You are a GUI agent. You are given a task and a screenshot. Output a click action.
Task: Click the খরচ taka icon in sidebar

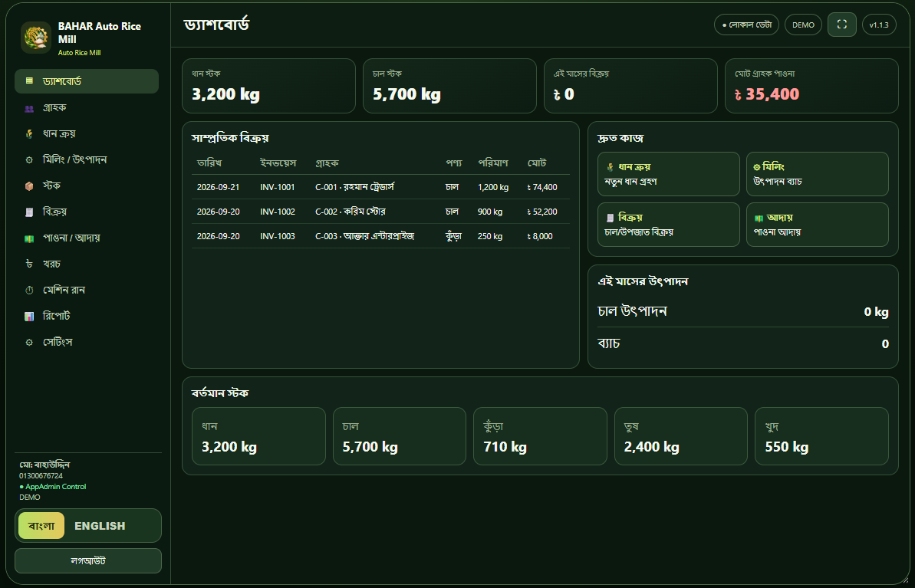[x=29, y=264]
